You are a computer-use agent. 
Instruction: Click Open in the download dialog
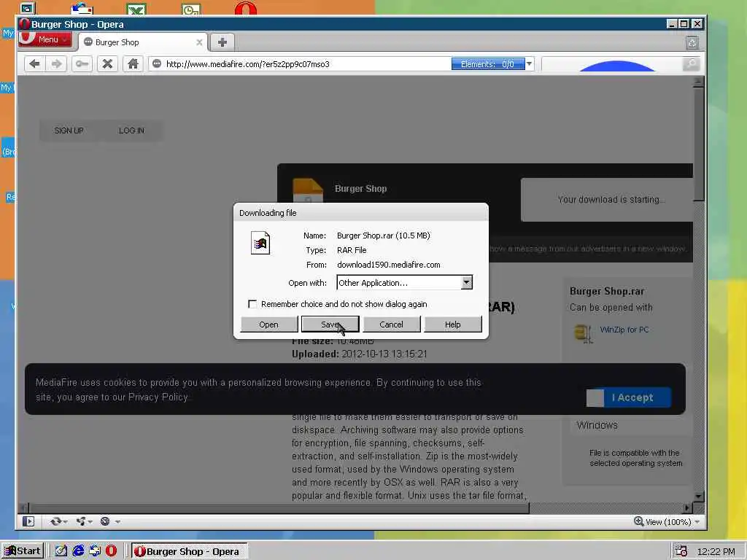coord(268,324)
